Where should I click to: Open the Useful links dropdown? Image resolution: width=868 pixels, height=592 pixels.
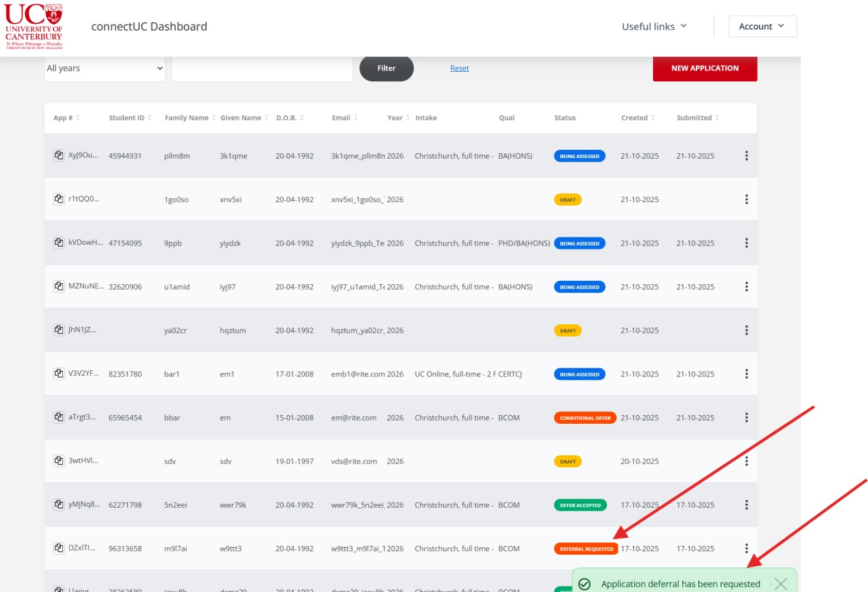[x=654, y=26]
